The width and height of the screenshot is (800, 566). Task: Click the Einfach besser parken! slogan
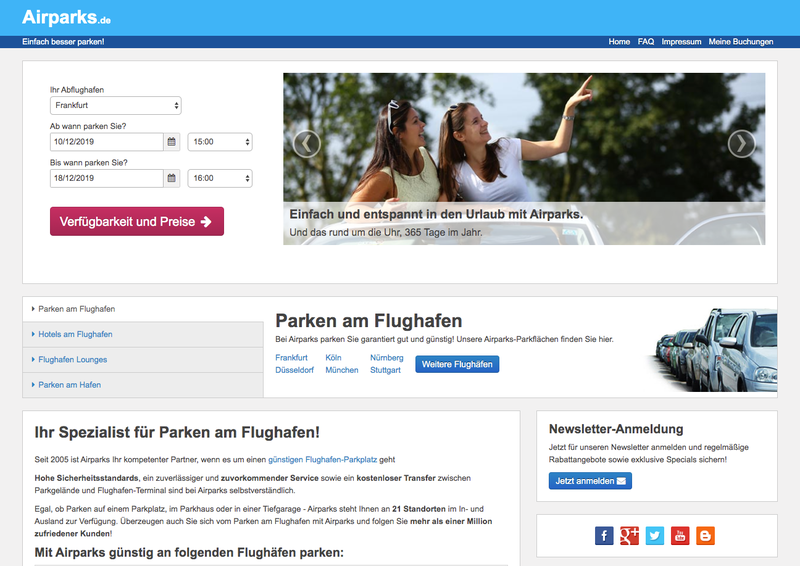click(x=63, y=42)
